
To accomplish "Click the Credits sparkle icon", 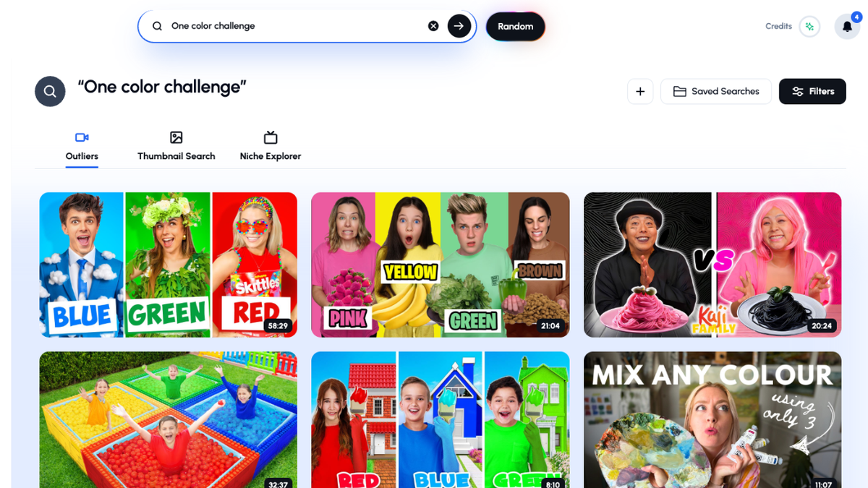I will click(809, 27).
